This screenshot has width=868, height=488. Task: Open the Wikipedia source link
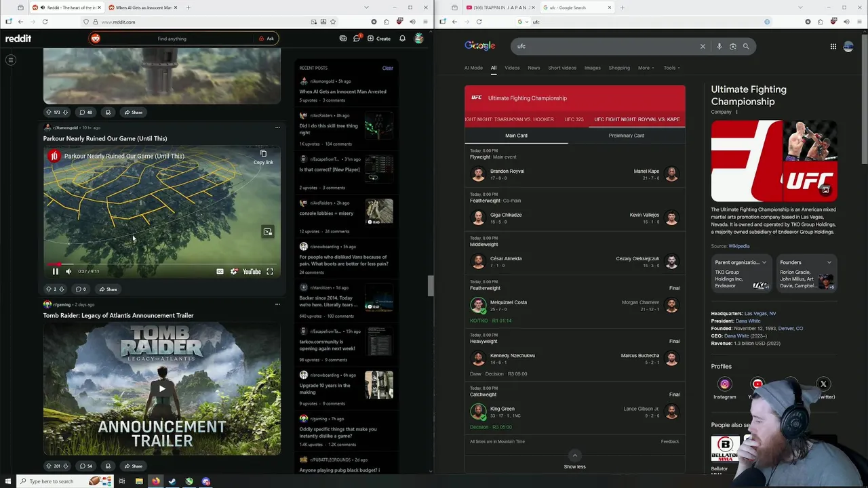click(739, 246)
